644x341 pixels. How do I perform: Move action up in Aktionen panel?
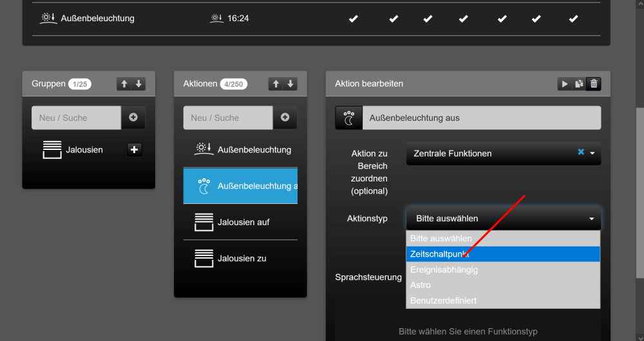276,84
